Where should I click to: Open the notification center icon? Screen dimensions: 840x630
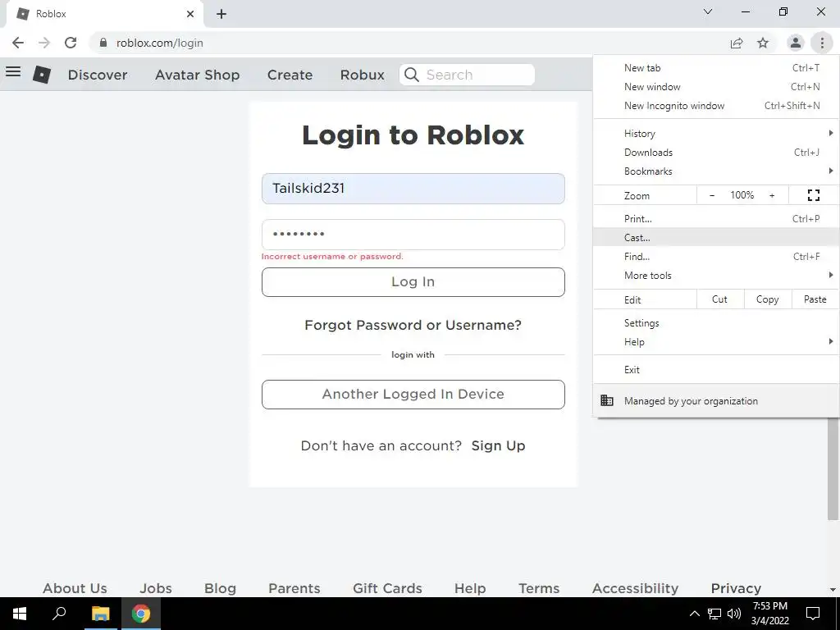(813, 614)
